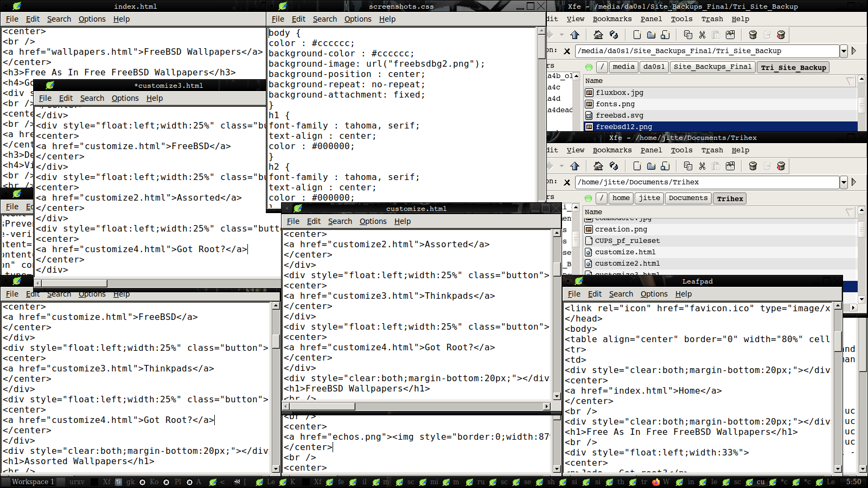Viewport: 868px width, 488px height.
Task: Open Search menu in customize3.html Leafpad
Action: point(92,98)
